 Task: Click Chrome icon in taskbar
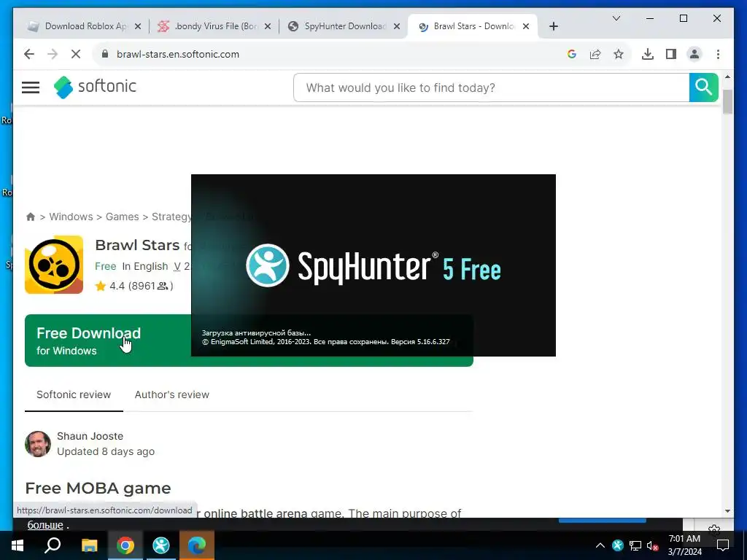click(125, 545)
